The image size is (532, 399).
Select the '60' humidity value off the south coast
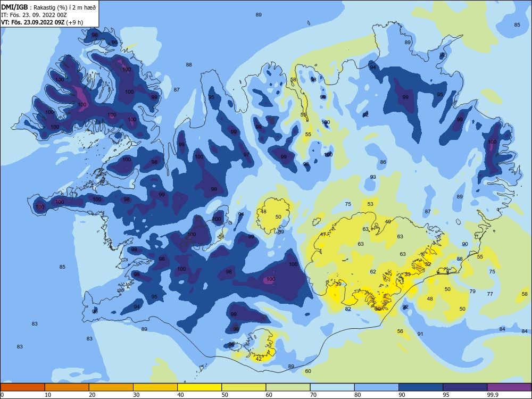[308, 371]
